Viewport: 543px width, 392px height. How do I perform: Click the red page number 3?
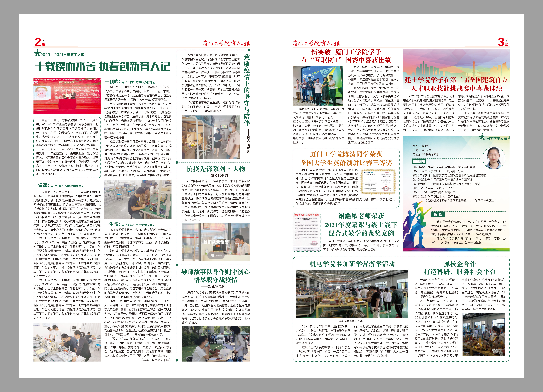click(501, 42)
